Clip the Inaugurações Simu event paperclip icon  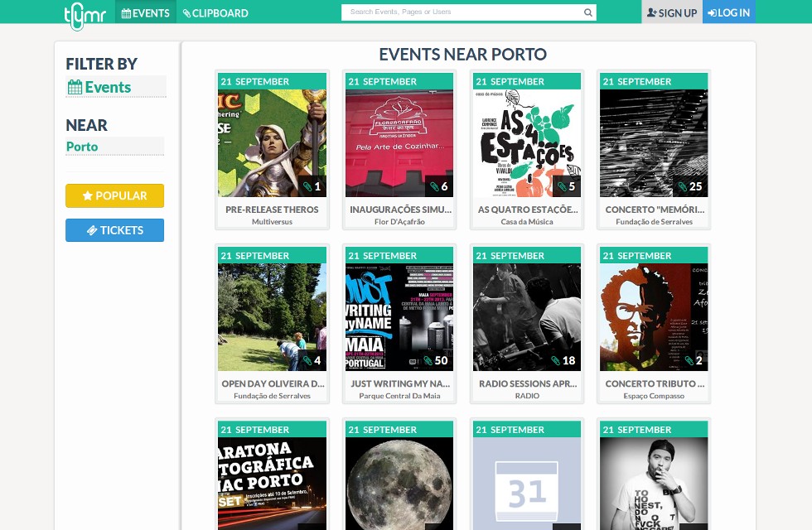tap(435, 186)
